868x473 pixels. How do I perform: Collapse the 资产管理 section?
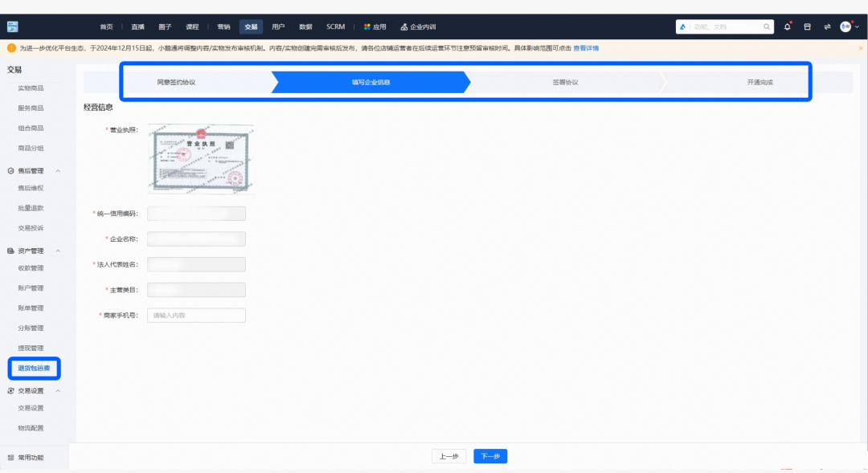tap(58, 251)
